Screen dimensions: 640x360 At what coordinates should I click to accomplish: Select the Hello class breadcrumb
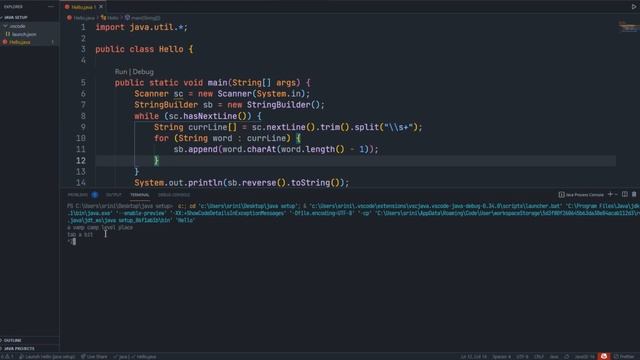(112, 18)
